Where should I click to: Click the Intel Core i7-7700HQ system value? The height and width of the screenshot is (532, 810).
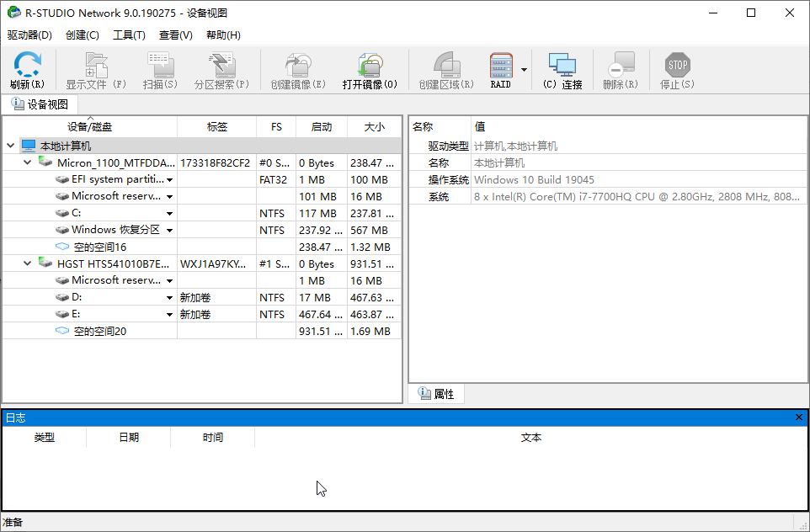tap(637, 197)
